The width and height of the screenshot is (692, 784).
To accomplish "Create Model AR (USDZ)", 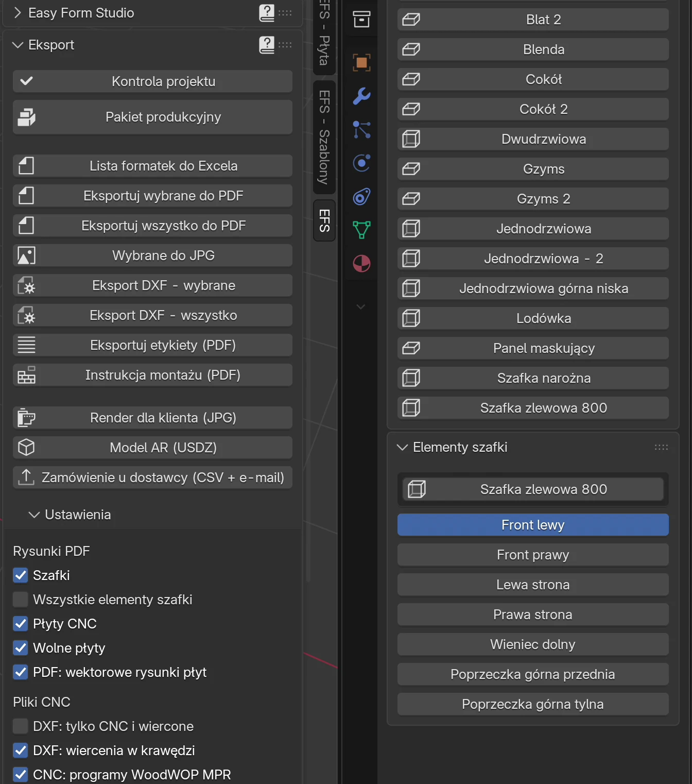I will [x=152, y=448].
